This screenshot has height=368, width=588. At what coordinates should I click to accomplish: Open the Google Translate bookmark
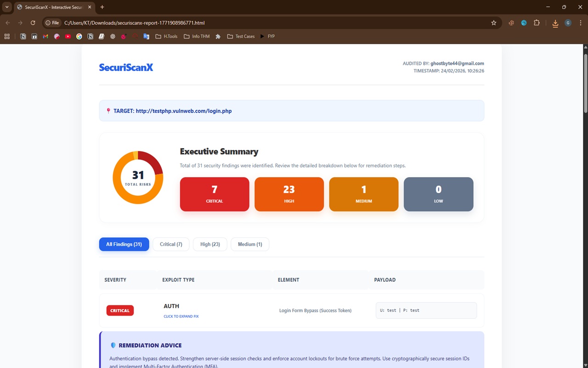click(x=147, y=36)
